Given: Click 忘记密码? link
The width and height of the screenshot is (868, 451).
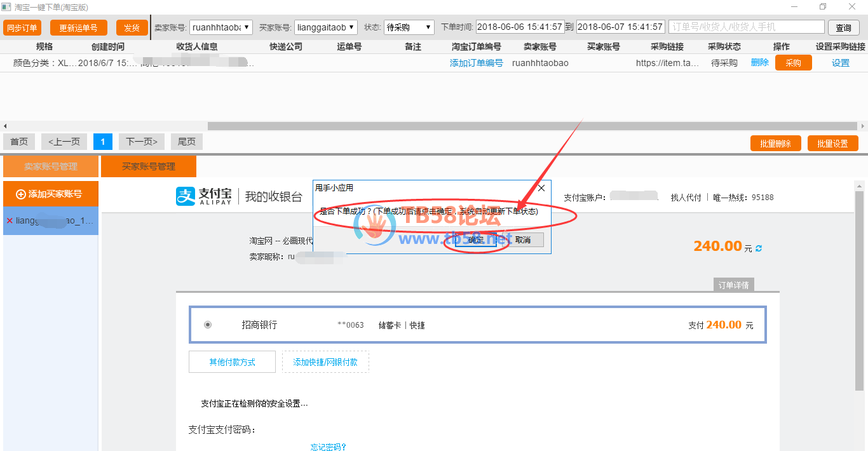Looking at the screenshot, I should pos(328,447).
